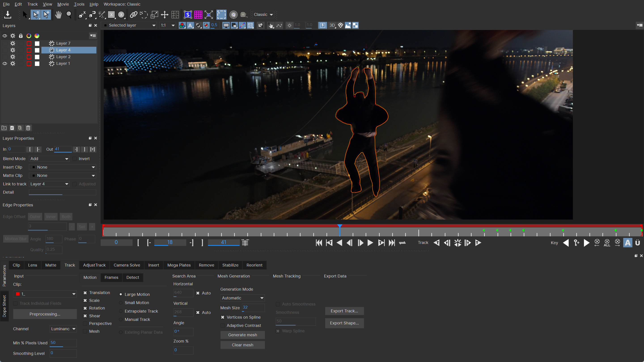Select the Pan hand tool
Viewport: 644px width, 362px height.
click(58, 15)
